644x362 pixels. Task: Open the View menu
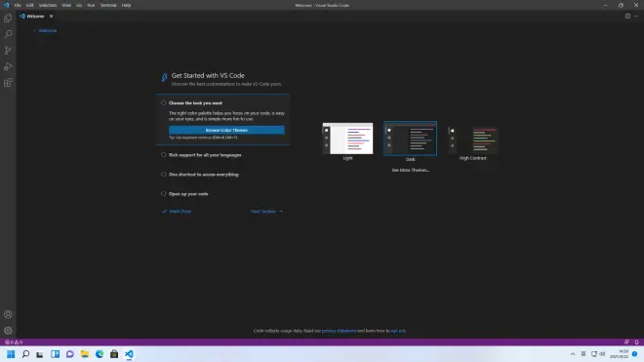[x=66, y=5]
